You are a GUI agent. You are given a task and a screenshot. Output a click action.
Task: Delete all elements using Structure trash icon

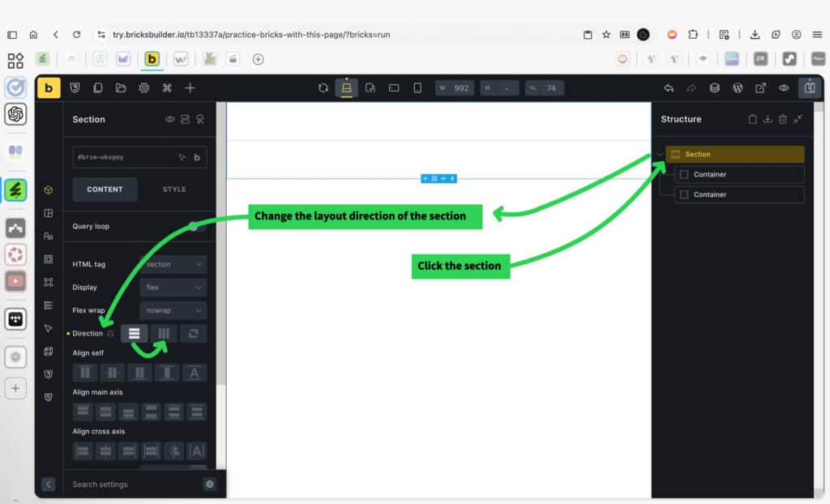[x=782, y=119]
